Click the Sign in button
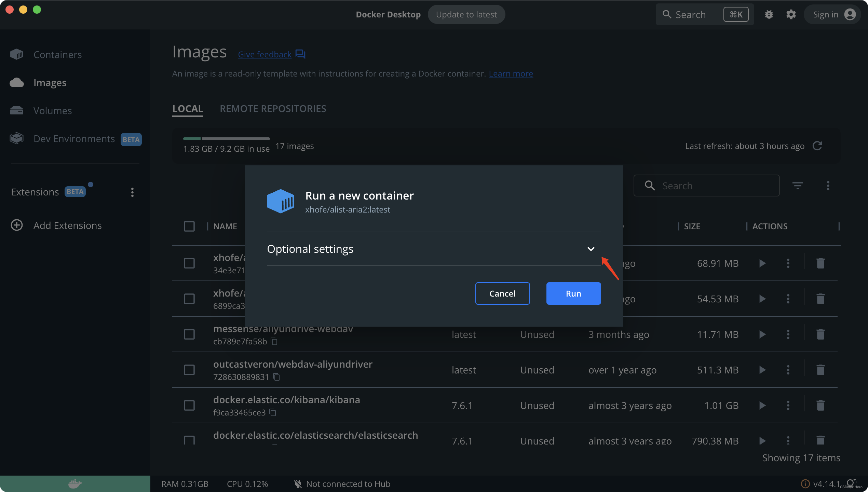 (x=832, y=15)
